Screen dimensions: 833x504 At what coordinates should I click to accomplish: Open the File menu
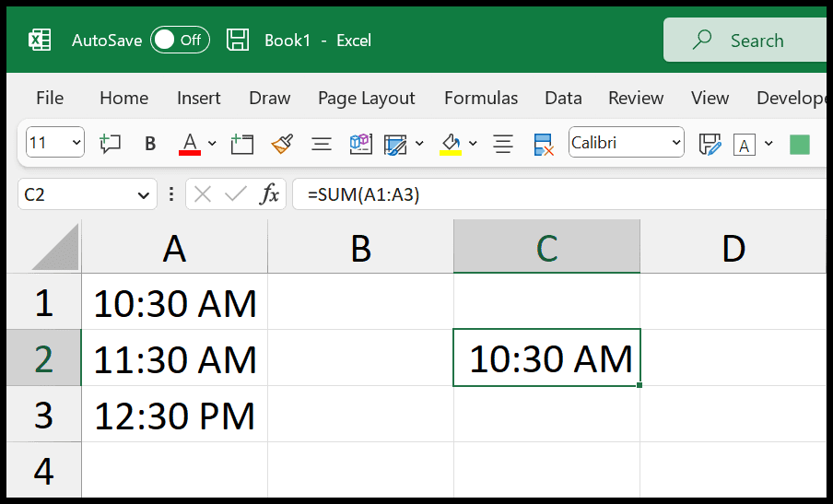[x=50, y=98]
